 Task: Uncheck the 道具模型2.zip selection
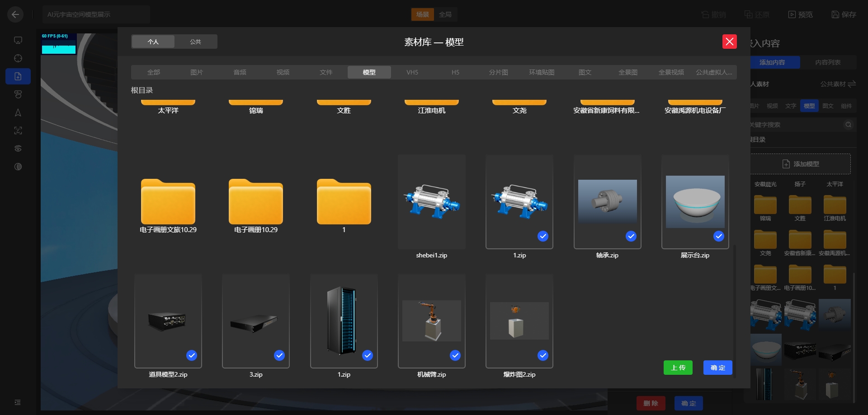191,355
